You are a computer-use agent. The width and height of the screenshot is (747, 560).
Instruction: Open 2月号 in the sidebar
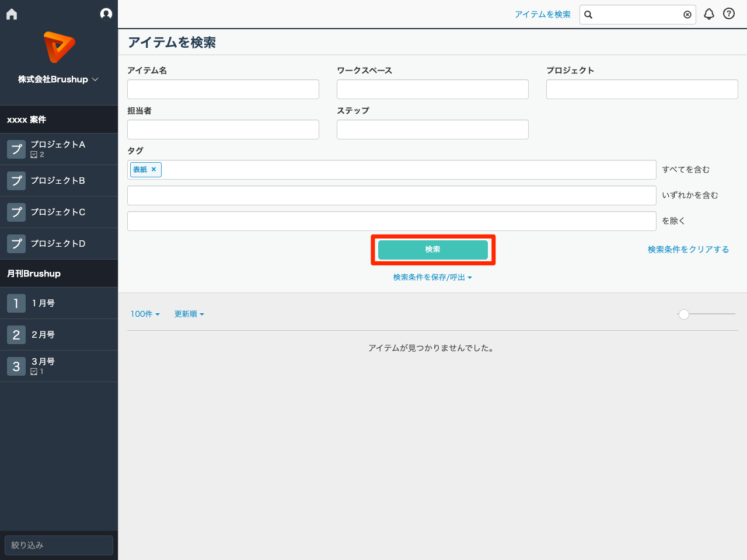click(x=59, y=335)
